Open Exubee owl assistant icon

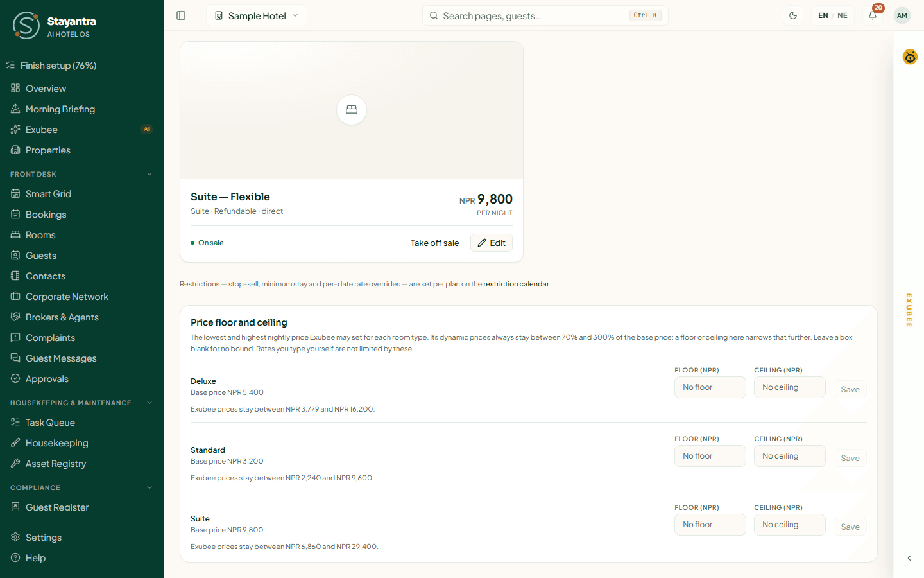[x=910, y=57]
